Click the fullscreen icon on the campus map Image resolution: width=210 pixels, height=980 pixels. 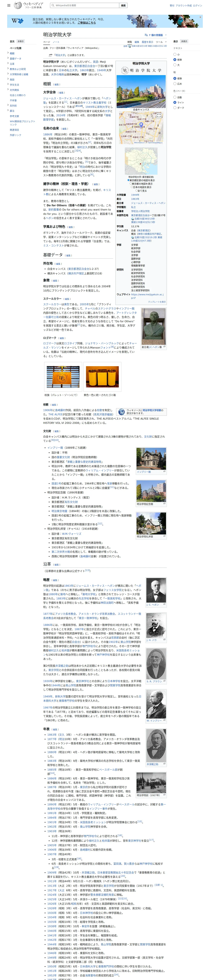coord(159,116)
